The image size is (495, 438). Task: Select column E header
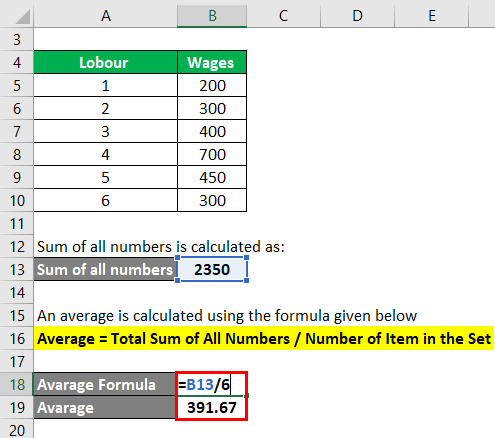432,16
